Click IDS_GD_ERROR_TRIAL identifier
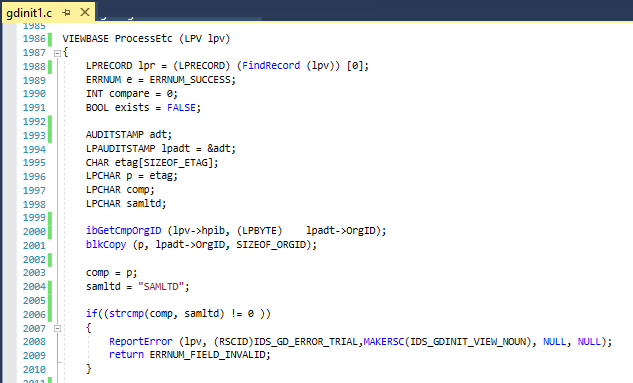This screenshot has height=383, width=633. coord(306,342)
